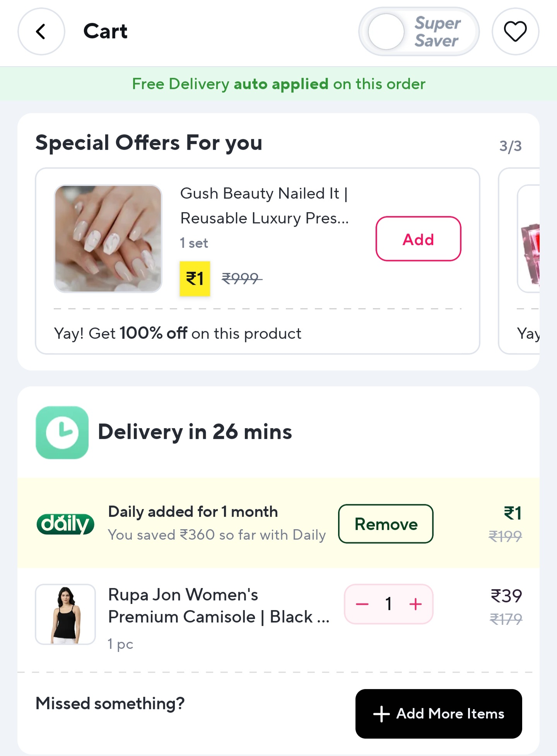
Task: Increase Rupa camisole quantity with plus
Action: pyautogui.click(x=415, y=604)
